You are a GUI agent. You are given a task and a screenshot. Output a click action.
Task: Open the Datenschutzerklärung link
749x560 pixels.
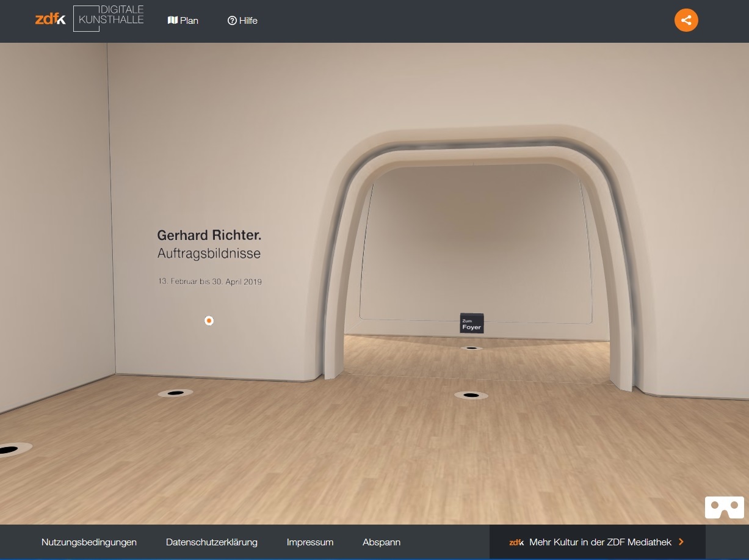(x=211, y=542)
